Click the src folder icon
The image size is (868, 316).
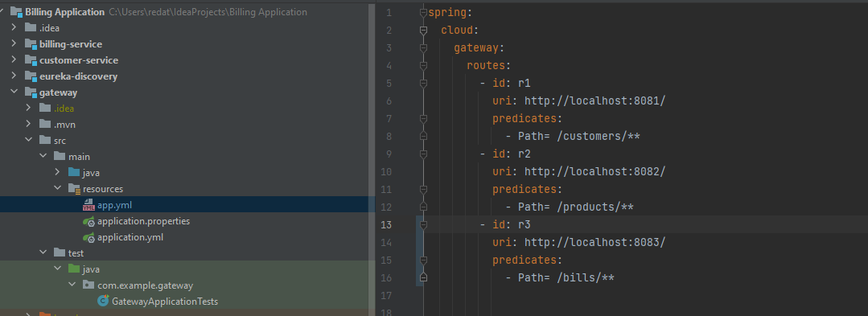coord(45,141)
